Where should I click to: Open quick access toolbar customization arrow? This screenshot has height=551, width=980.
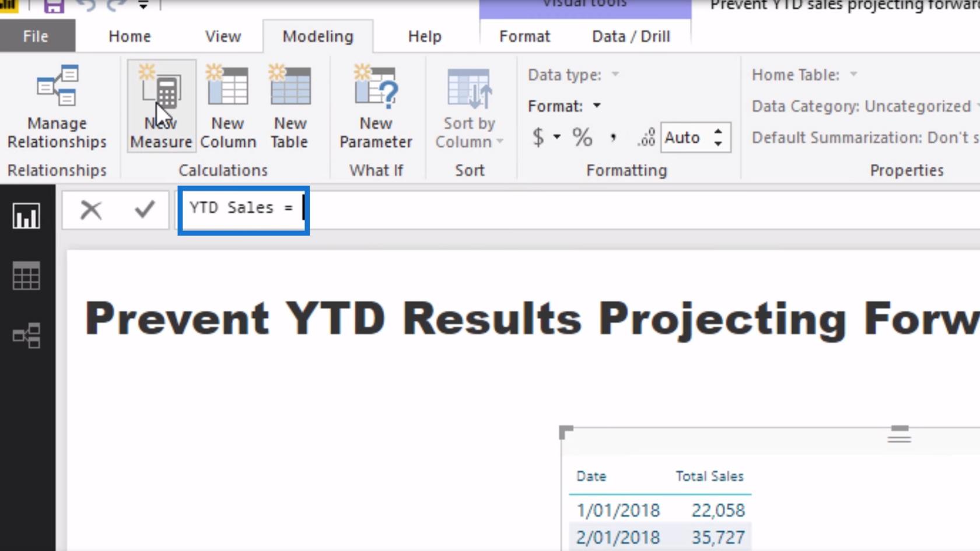tap(143, 6)
